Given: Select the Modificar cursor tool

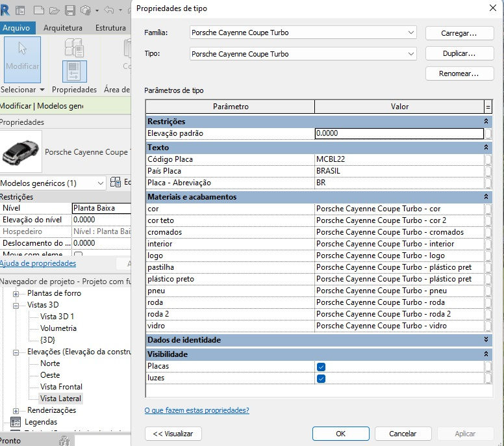Looking at the screenshot, I should coord(22,60).
